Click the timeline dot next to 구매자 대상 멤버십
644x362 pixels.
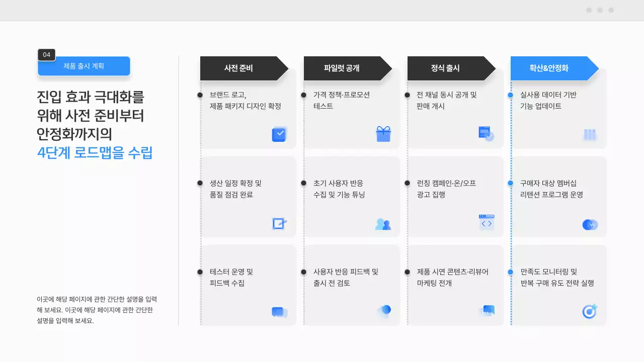pyautogui.click(x=512, y=183)
